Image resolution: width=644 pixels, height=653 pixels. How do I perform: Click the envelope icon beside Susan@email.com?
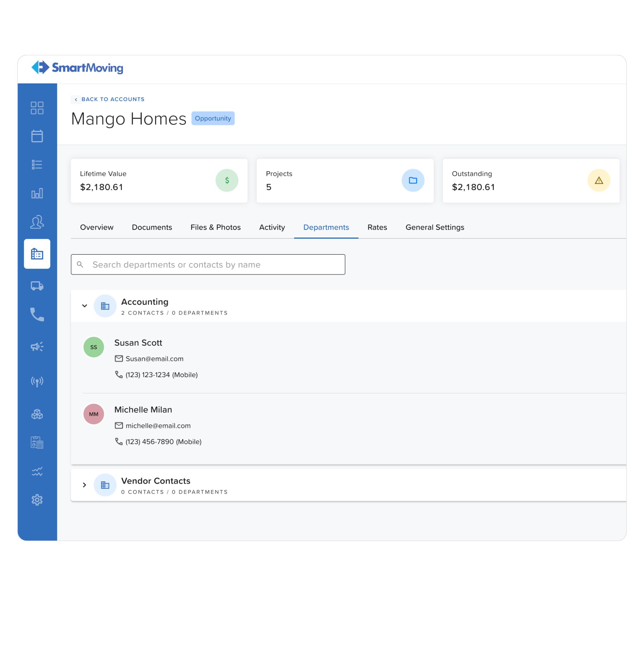[x=119, y=359]
